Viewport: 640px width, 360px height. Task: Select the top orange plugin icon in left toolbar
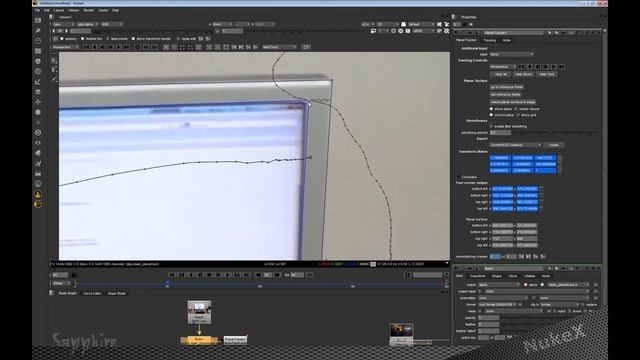point(38,194)
